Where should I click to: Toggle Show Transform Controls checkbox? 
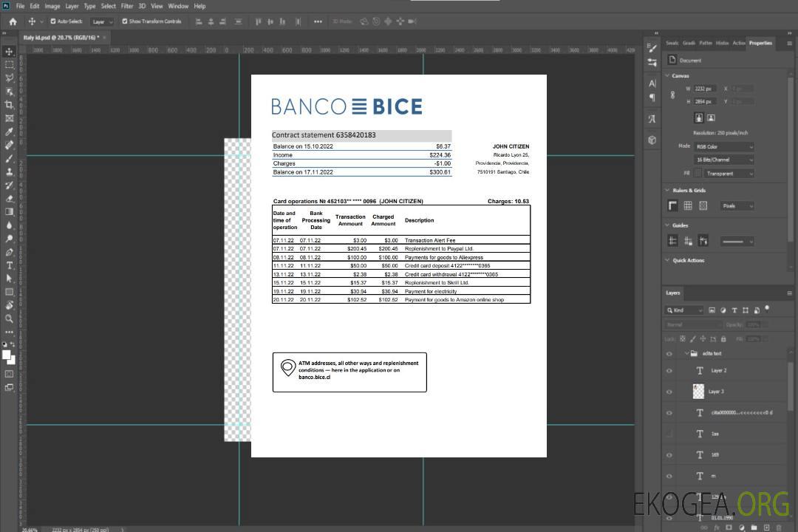(125, 21)
